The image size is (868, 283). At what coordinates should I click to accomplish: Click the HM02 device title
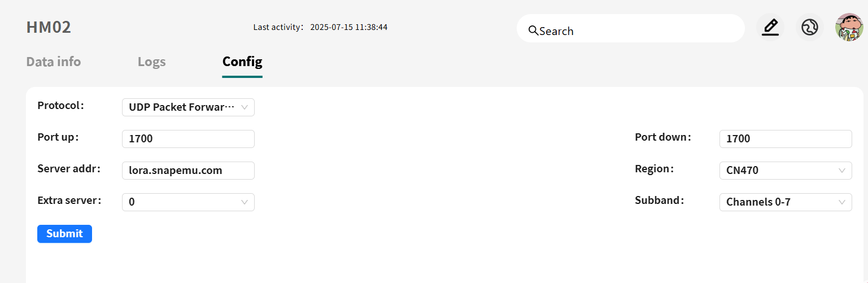click(x=49, y=27)
